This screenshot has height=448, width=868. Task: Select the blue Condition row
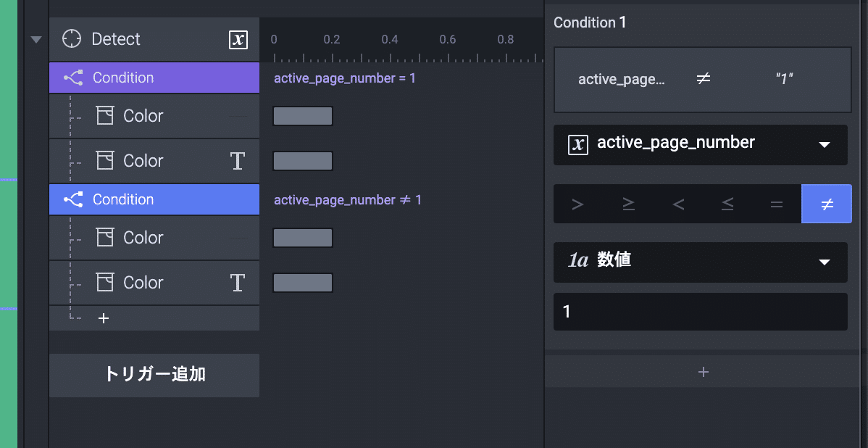click(154, 199)
